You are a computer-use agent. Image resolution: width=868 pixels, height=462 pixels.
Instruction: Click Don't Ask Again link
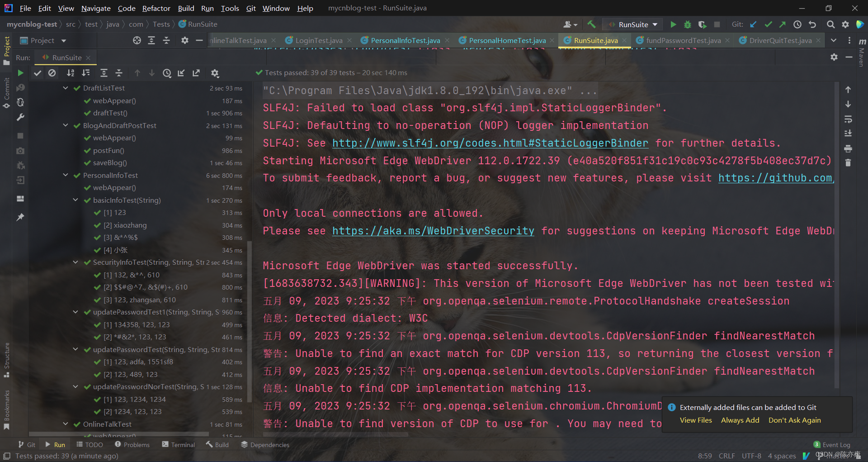794,420
